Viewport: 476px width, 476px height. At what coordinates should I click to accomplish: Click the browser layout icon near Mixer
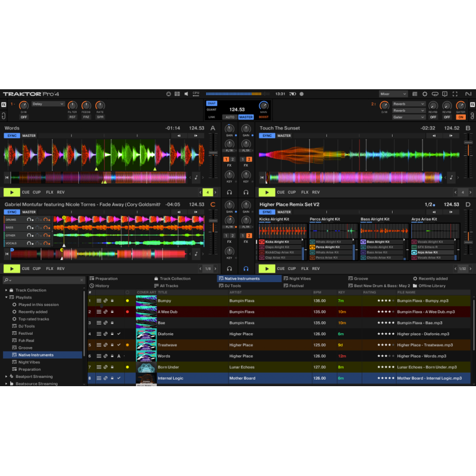click(x=415, y=94)
